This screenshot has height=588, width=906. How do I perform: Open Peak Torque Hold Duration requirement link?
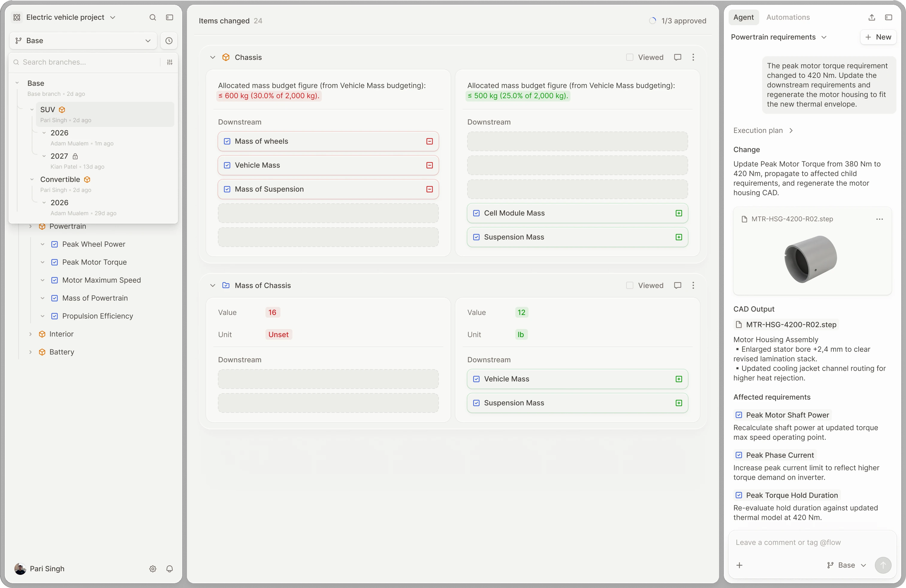787,495
